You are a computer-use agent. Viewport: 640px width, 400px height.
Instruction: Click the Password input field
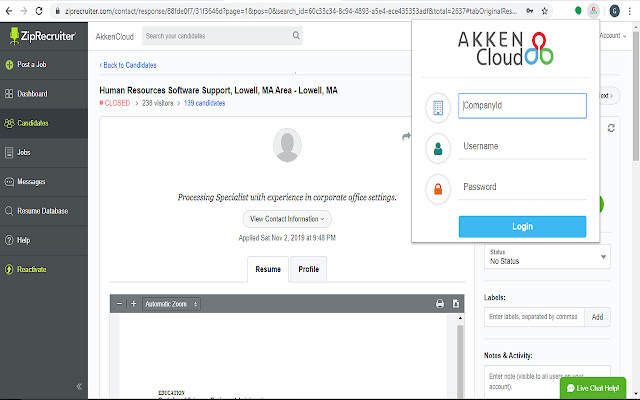click(522, 187)
